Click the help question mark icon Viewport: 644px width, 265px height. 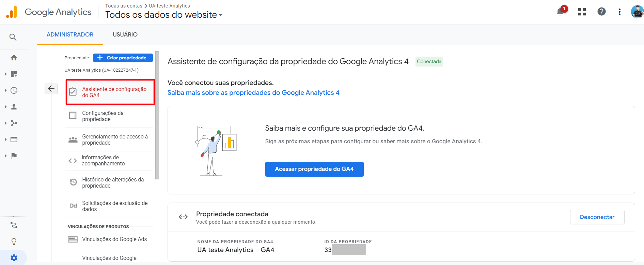click(601, 12)
